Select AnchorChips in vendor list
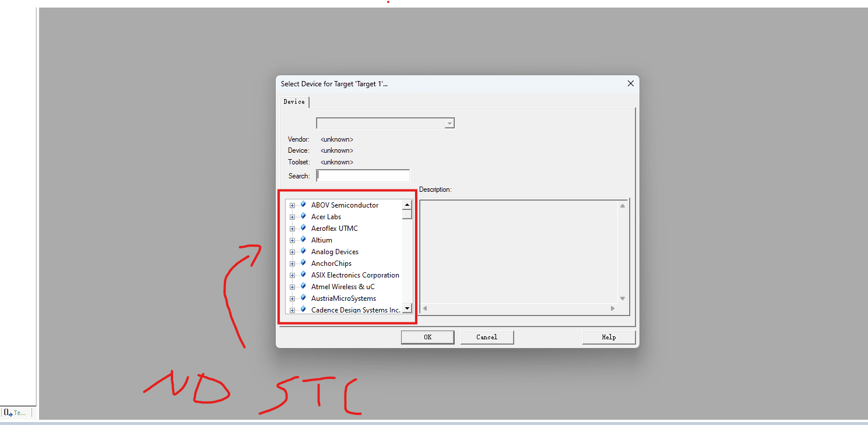Image resolution: width=868 pixels, height=425 pixels. coord(331,264)
